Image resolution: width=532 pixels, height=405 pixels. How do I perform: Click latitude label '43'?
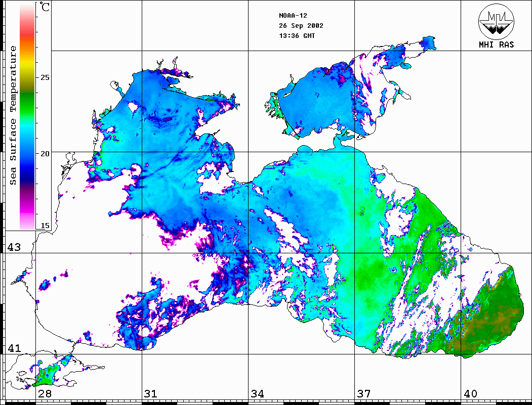point(14,247)
